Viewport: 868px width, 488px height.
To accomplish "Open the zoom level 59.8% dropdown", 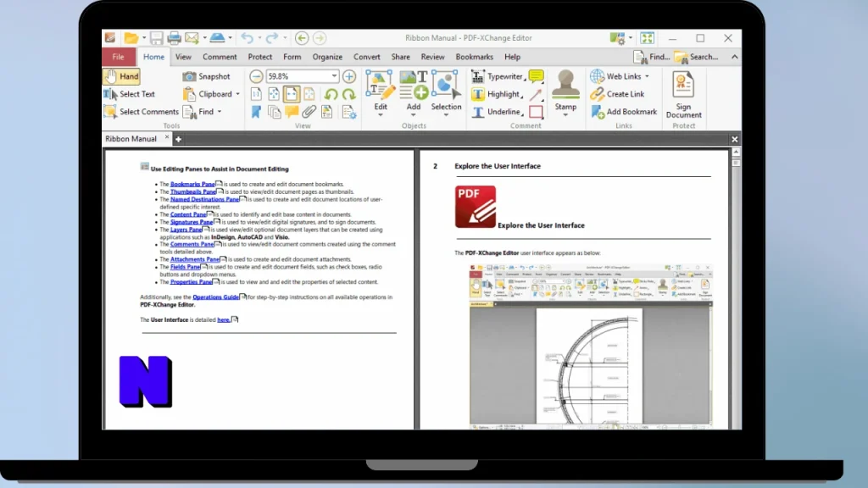I will pos(334,76).
